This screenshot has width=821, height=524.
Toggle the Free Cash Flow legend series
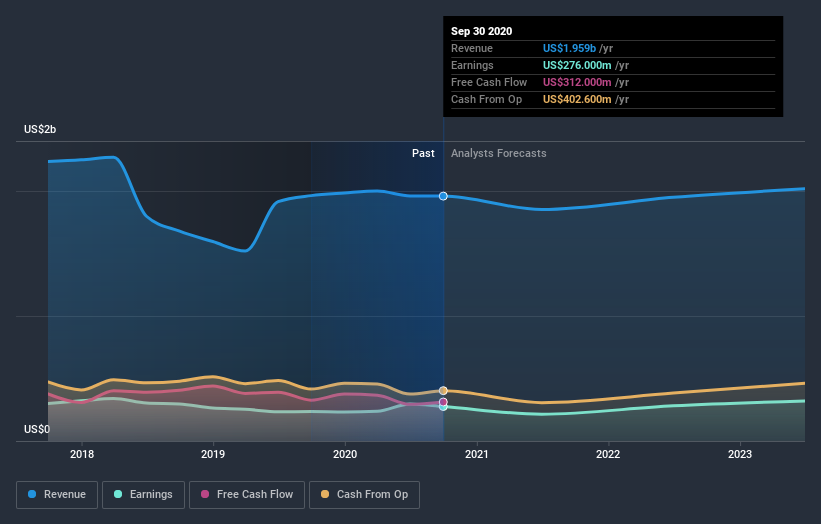[x=247, y=495]
